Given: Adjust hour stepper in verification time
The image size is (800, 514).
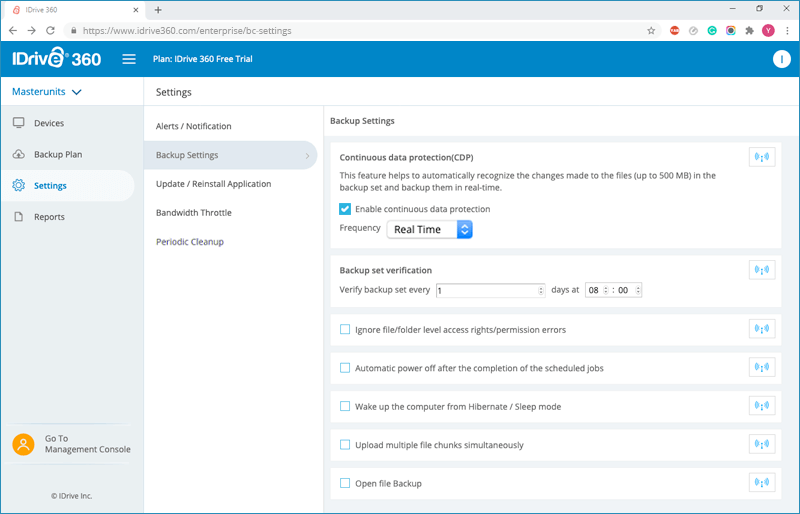Looking at the screenshot, I should [606, 290].
